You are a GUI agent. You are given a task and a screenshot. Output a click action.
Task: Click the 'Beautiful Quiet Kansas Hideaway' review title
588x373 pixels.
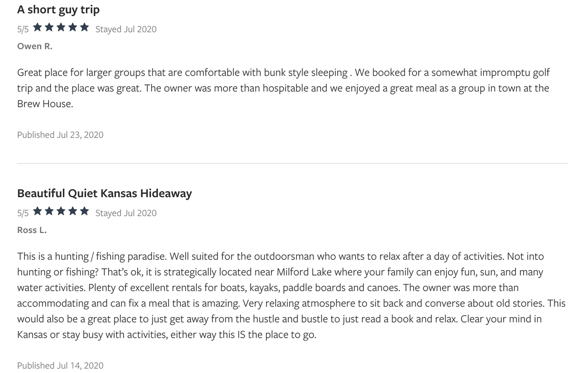click(x=104, y=193)
